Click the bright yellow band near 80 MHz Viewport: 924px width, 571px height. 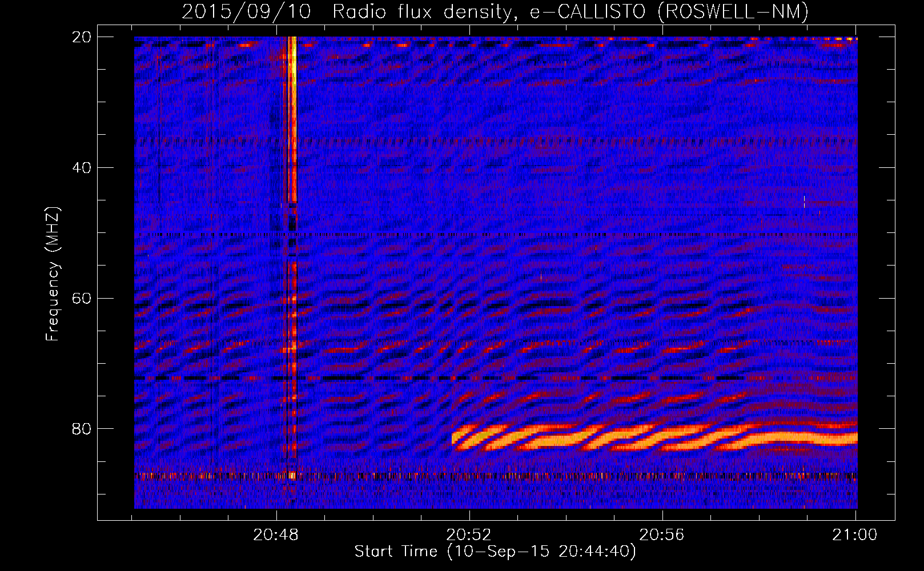pyautogui.click(x=654, y=438)
